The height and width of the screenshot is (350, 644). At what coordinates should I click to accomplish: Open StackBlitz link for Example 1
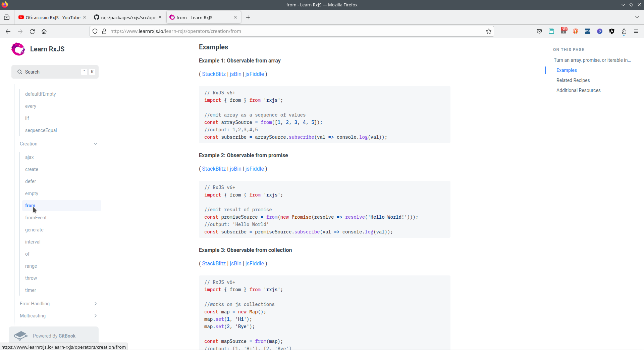(214, 74)
